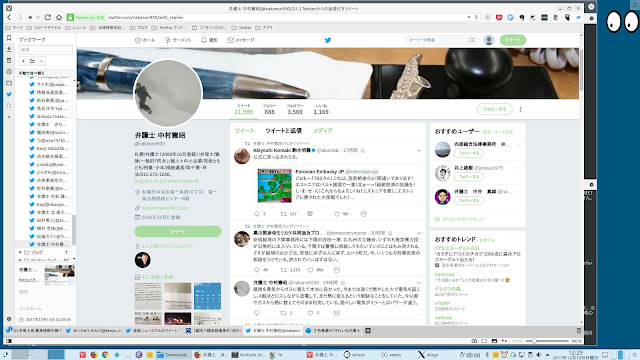The height and width of the screenshot is (360, 640).
Task: Click フォローする button on profile
Action: [x=494, y=109]
